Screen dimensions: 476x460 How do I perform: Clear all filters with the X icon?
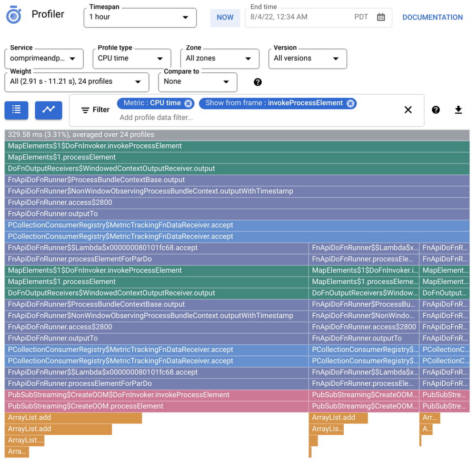tap(408, 110)
